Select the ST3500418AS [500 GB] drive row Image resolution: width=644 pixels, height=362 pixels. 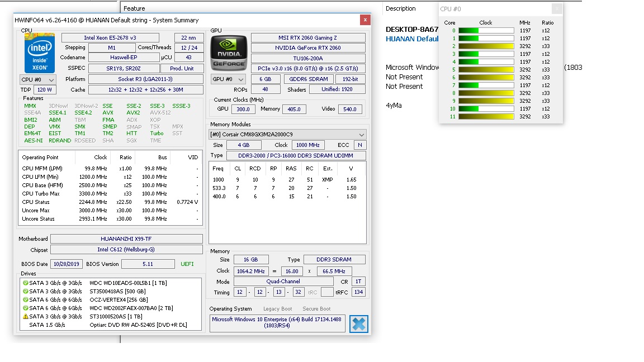[x=111, y=292]
